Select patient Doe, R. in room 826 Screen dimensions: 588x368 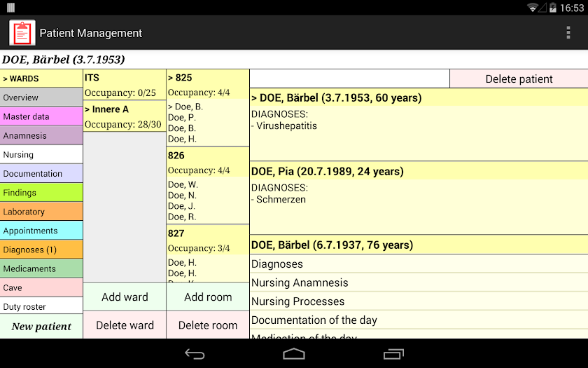click(x=182, y=217)
